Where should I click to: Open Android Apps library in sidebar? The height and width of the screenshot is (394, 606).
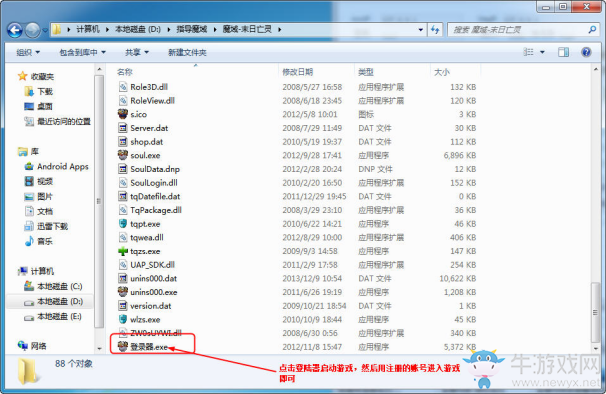point(56,167)
